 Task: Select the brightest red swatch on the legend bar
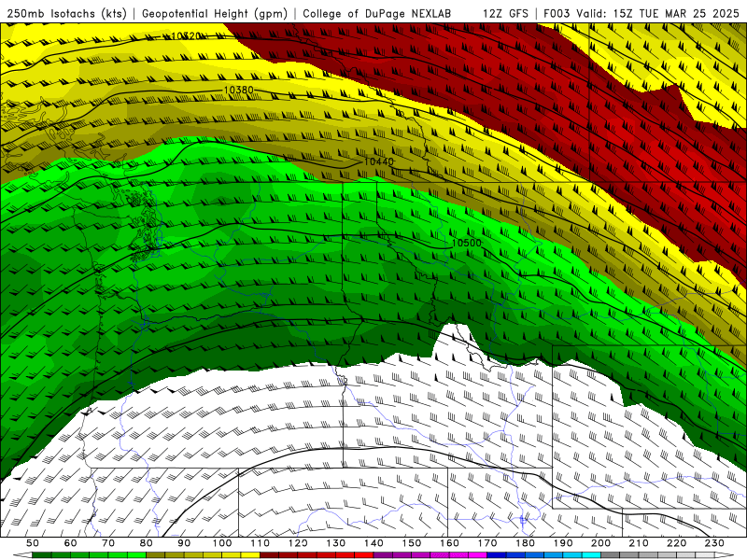pyautogui.click(x=364, y=555)
